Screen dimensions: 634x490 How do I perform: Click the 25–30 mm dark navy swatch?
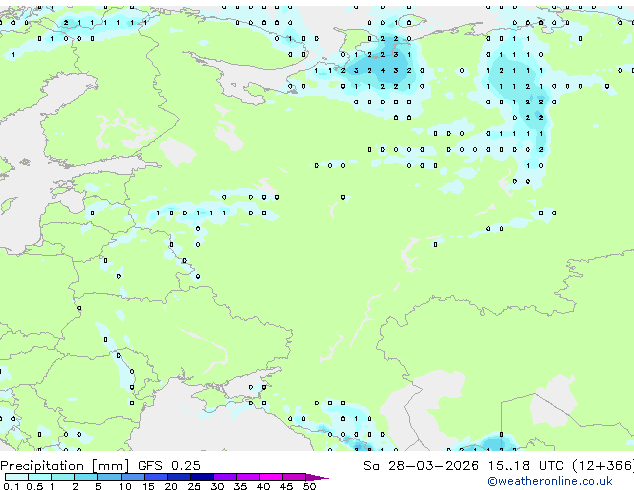click(202, 477)
